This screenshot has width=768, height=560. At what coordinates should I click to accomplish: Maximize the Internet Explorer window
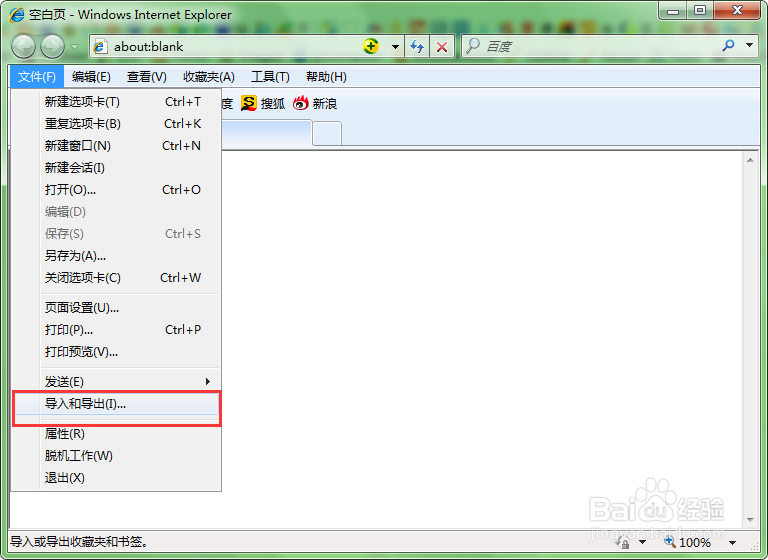coord(700,10)
